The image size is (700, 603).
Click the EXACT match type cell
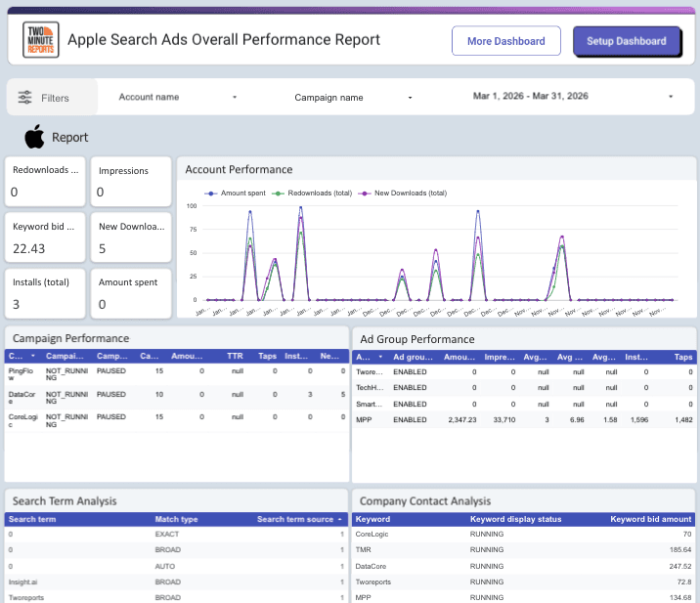pos(167,534)
